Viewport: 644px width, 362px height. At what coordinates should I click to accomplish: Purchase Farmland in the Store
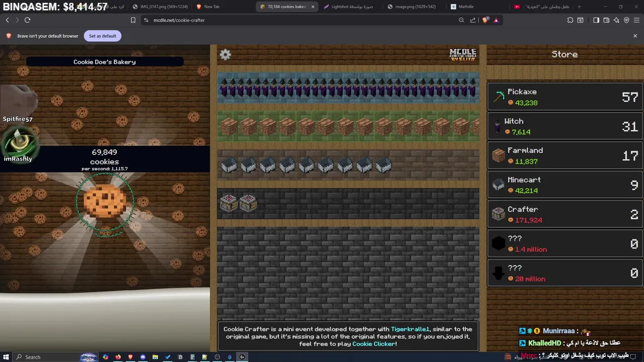click(565, 155)
